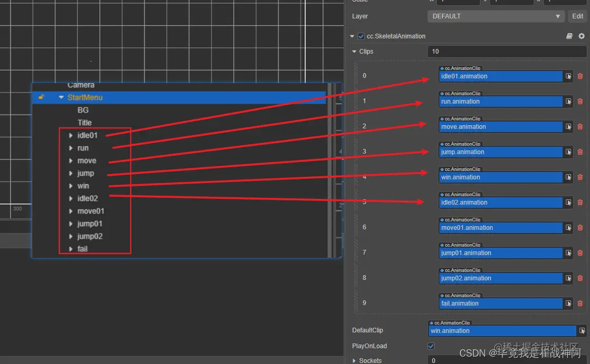Click the fail.animation clip field

pos(501,304)
